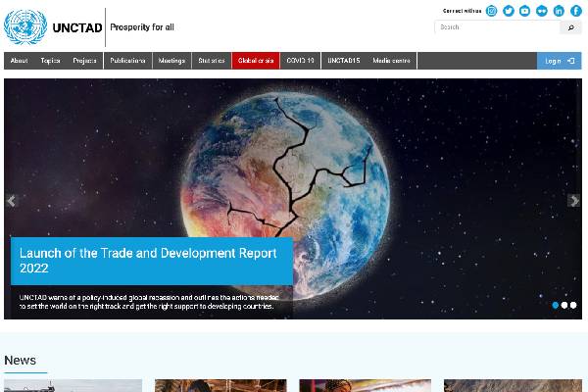
Task: Advance to the next carousel slide
Action: (x=574, y=200)
